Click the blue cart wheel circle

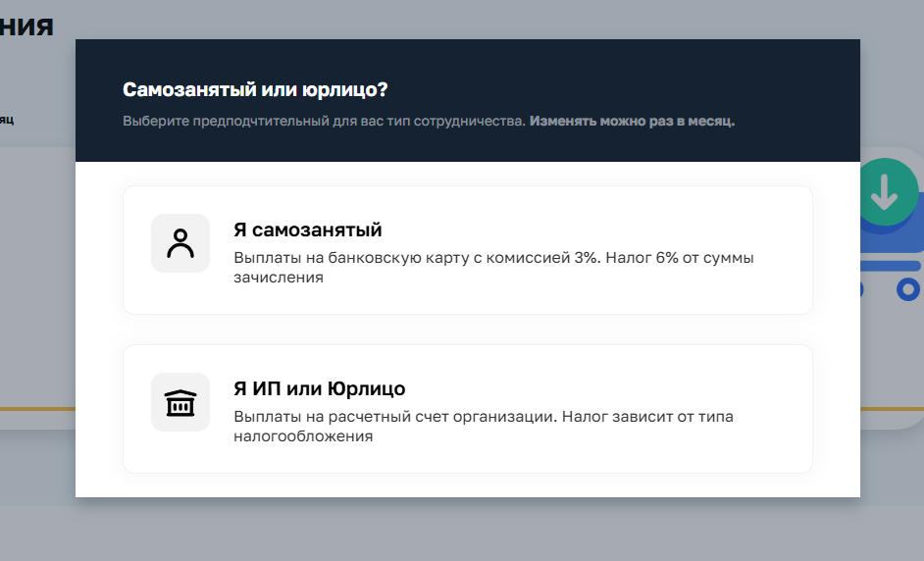click(908, 289)
